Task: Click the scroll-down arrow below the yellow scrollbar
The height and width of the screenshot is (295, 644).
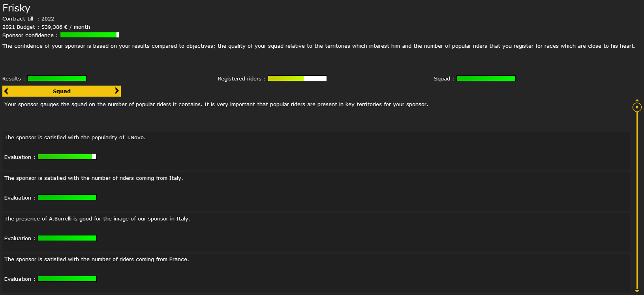Action: 637,291
